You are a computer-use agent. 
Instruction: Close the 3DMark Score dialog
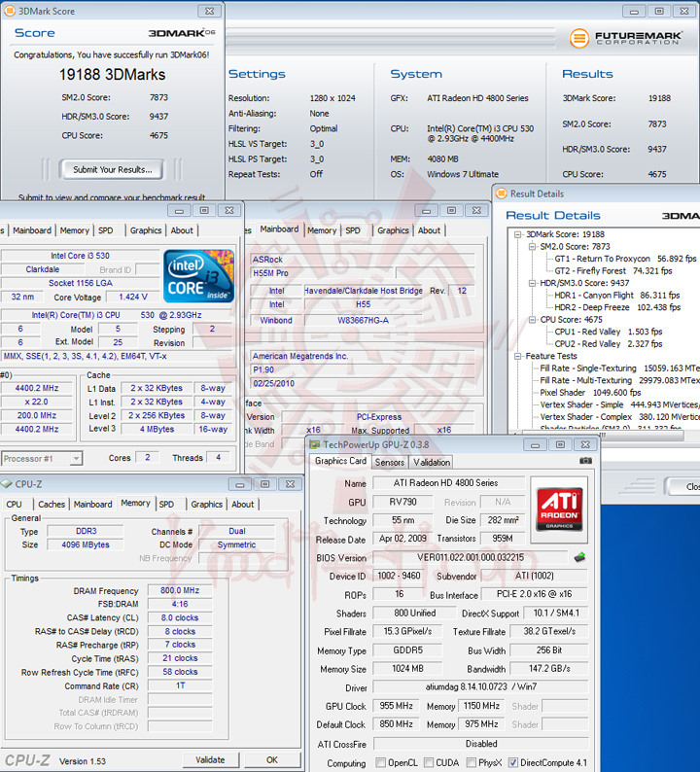coord(209,11)
